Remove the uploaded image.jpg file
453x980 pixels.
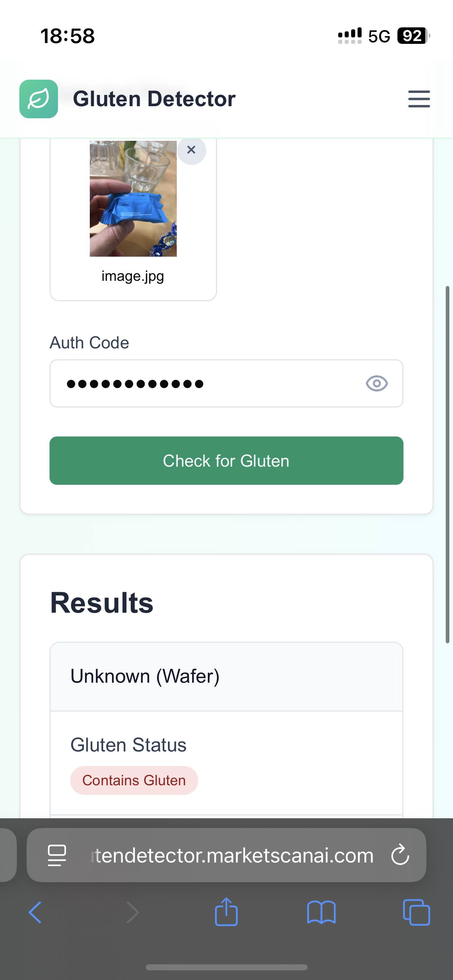191,150
